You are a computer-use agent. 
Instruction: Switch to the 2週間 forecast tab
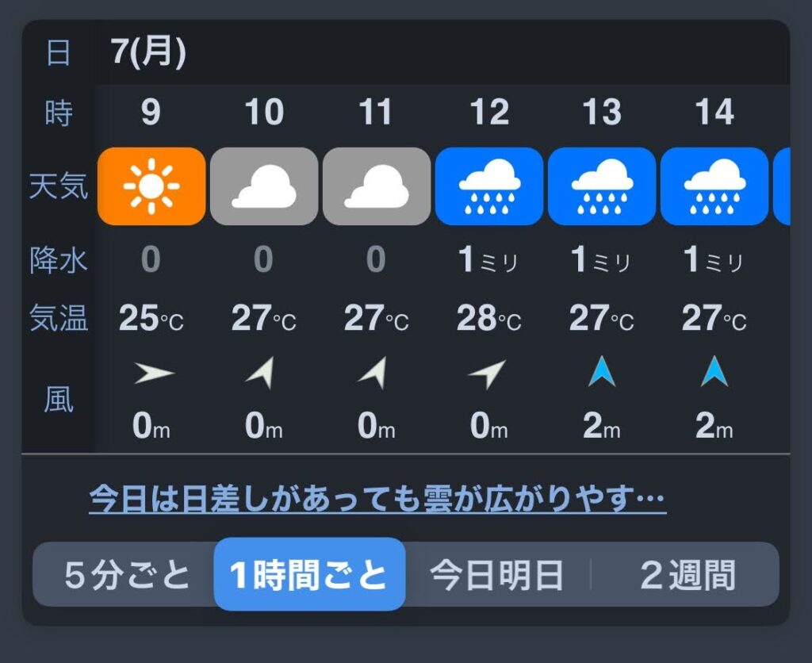tap(687, 575)
